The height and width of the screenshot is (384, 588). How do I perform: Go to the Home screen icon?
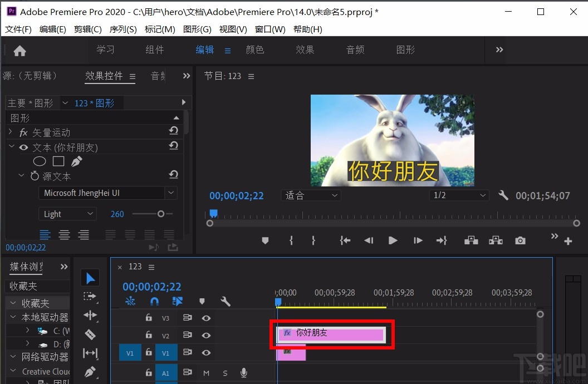[x=19, y=51]
